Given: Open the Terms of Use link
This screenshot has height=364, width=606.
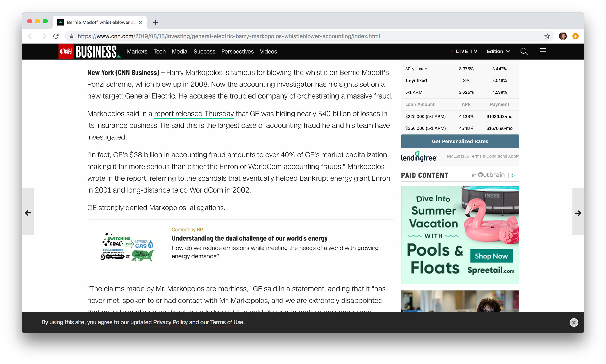Looking at the screenshot, I should 227,322.
